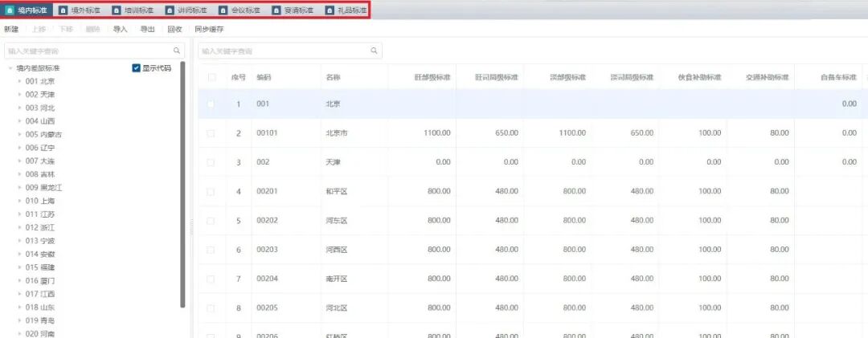Check the row checkbox for 00204 南开区
This screenshot has width=868, height=338.
(x=211, y=279)
